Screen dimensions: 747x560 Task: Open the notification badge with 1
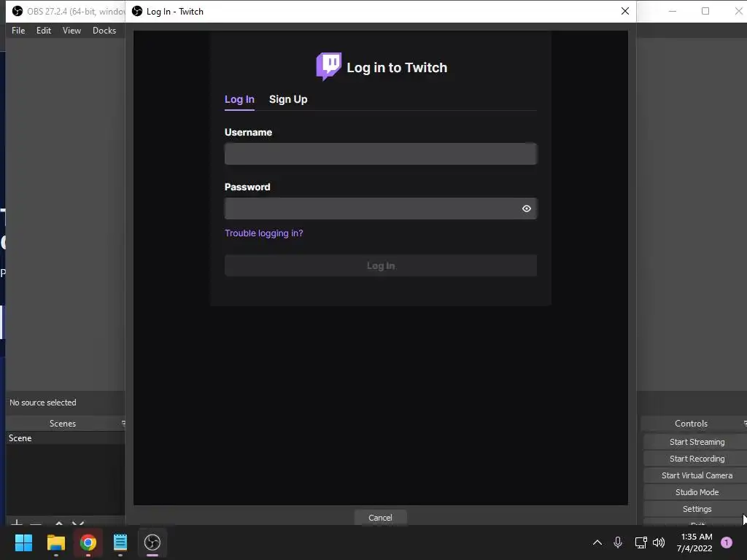pyautogui.click(x=727, y=542)
